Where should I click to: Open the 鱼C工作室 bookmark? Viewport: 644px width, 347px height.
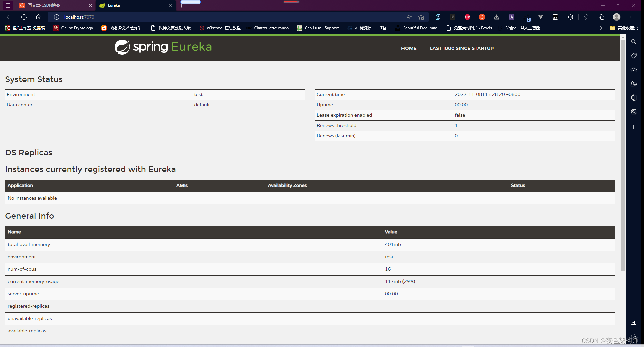tap(26, 28)
